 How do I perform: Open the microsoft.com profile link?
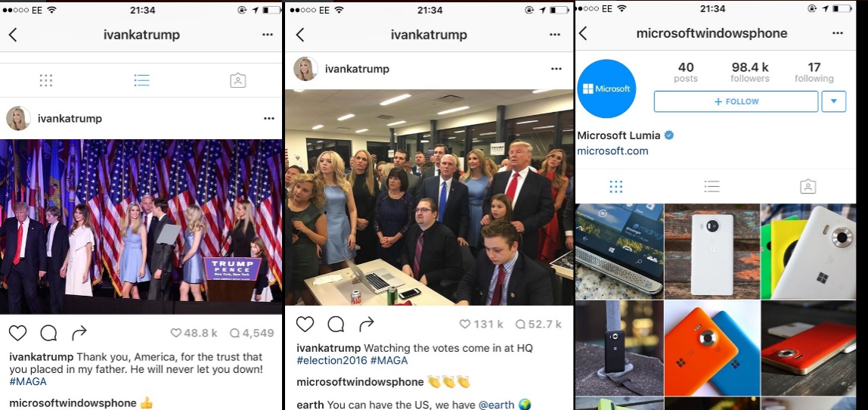click(x=612, y=151)
